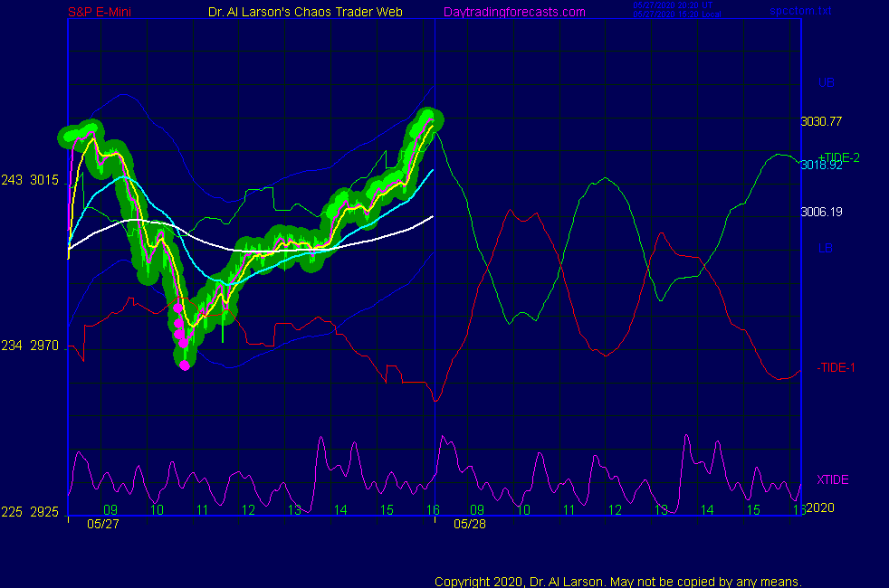This screenshot has height=588, width=889.
Task: Select "Dr. Al Larson's Chaos Trader Web" heading
Action: click(306, 12)
